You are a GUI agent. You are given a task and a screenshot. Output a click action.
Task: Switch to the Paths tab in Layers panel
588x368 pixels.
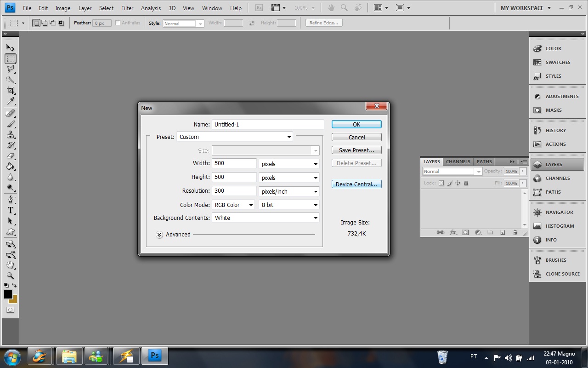point(484,161)
